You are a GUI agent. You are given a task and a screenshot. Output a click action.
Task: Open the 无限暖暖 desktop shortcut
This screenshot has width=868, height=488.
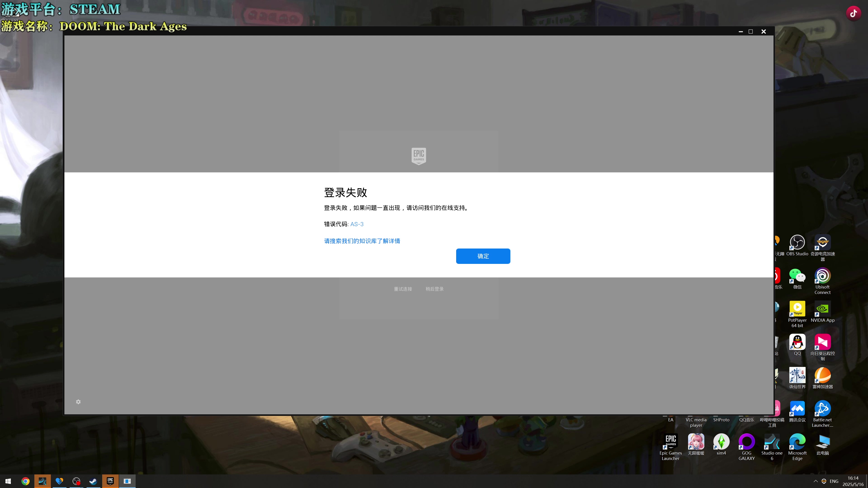click(696, 445)
